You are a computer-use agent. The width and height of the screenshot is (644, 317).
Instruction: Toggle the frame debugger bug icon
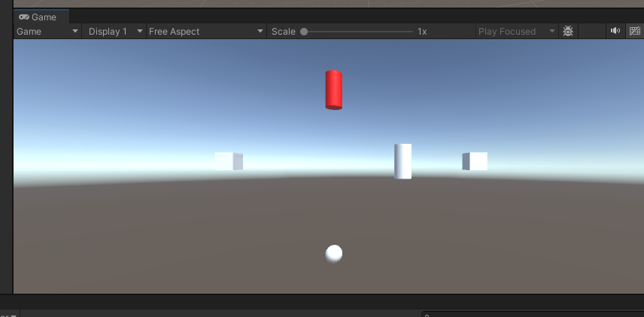tap(568, 31)
